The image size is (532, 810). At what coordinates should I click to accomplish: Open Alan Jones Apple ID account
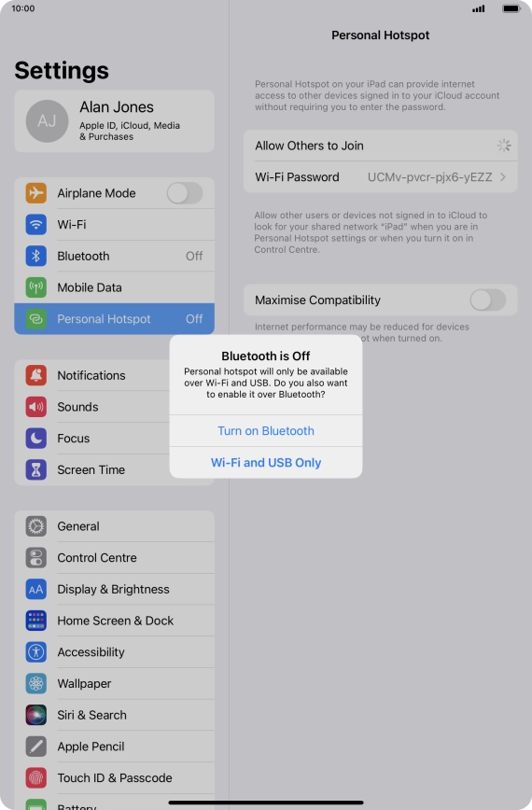tap(114, 121)
